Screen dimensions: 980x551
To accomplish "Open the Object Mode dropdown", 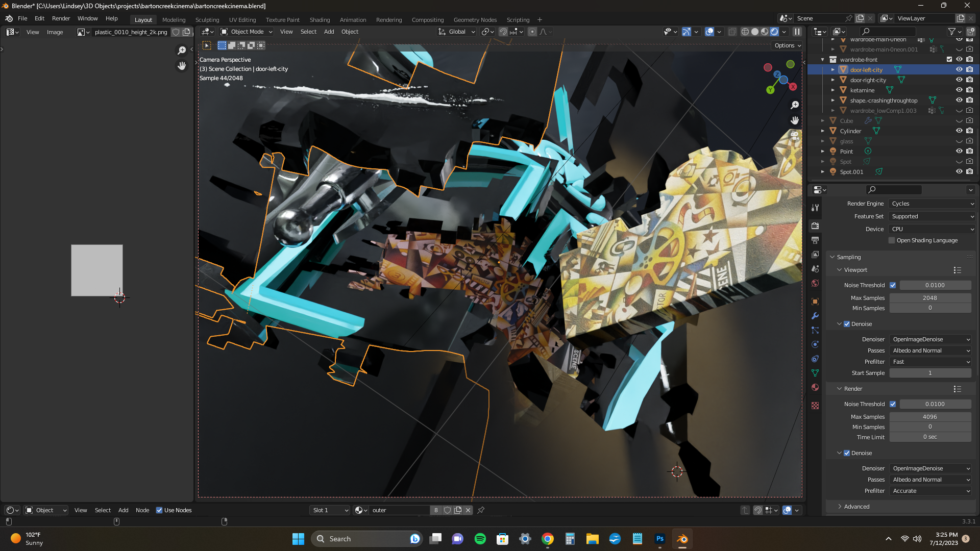I will click(247, 32).
